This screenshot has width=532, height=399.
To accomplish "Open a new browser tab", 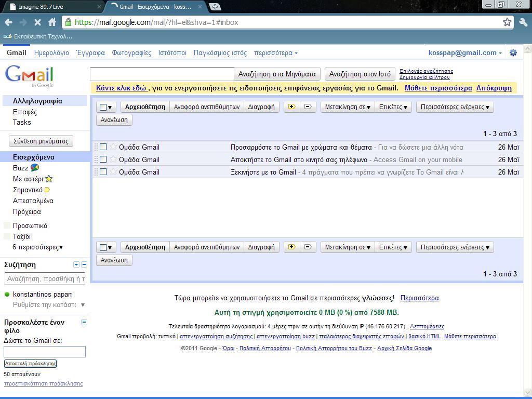I will tap(215, 6).
